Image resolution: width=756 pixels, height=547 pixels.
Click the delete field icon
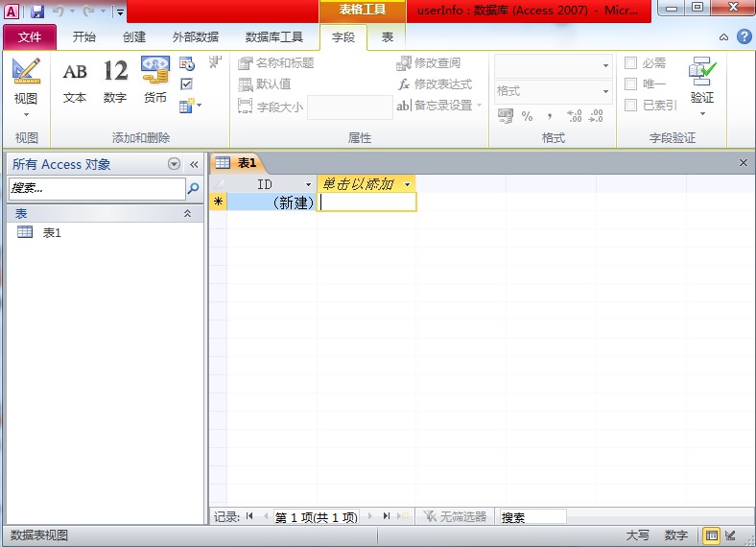(x=215, y=62)
